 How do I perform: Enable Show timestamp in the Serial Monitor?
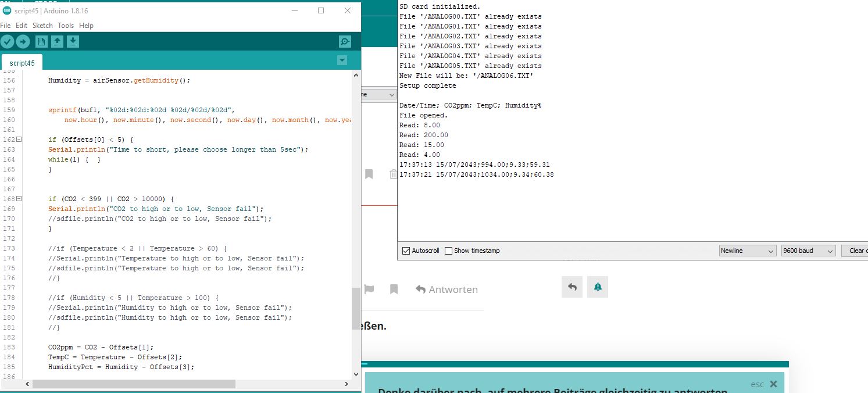(448, 250)
